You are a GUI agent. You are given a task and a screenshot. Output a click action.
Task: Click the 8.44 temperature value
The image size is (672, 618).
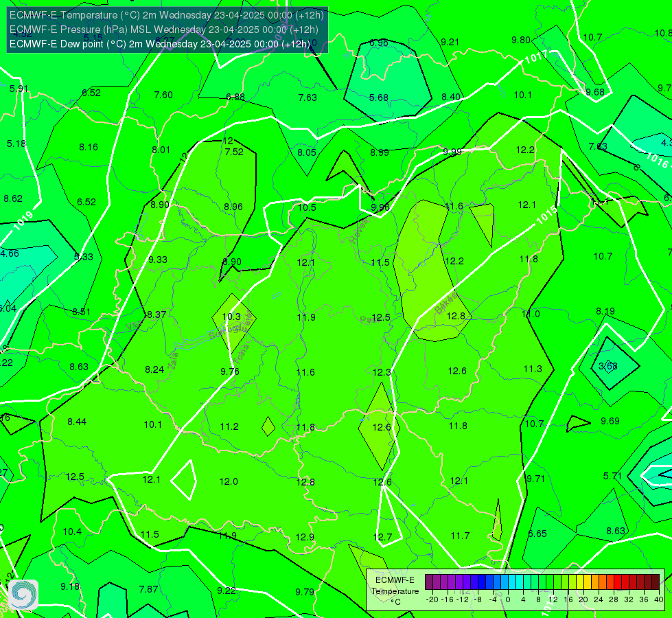click(77, 422)
